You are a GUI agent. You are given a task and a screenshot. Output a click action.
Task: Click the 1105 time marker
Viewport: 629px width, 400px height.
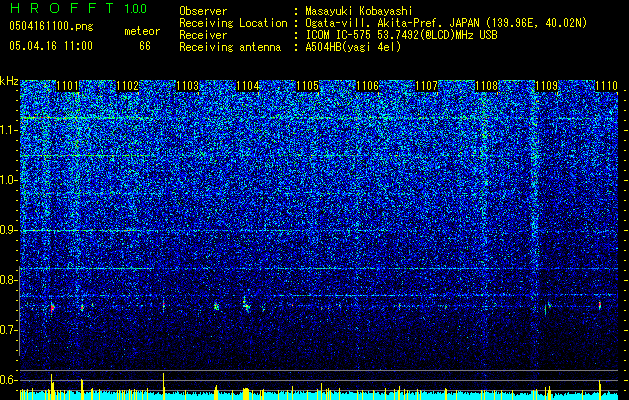pyautogui.click(x=307, y=86)
